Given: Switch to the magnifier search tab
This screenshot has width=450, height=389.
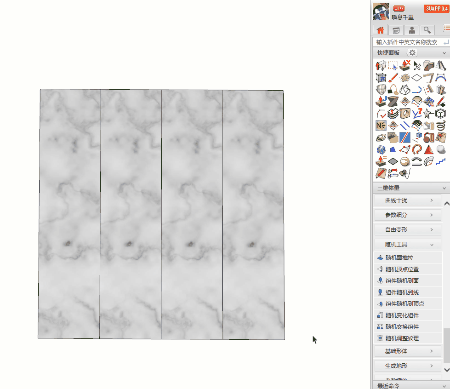Looking at the screenshot, I should click(427, 30).
